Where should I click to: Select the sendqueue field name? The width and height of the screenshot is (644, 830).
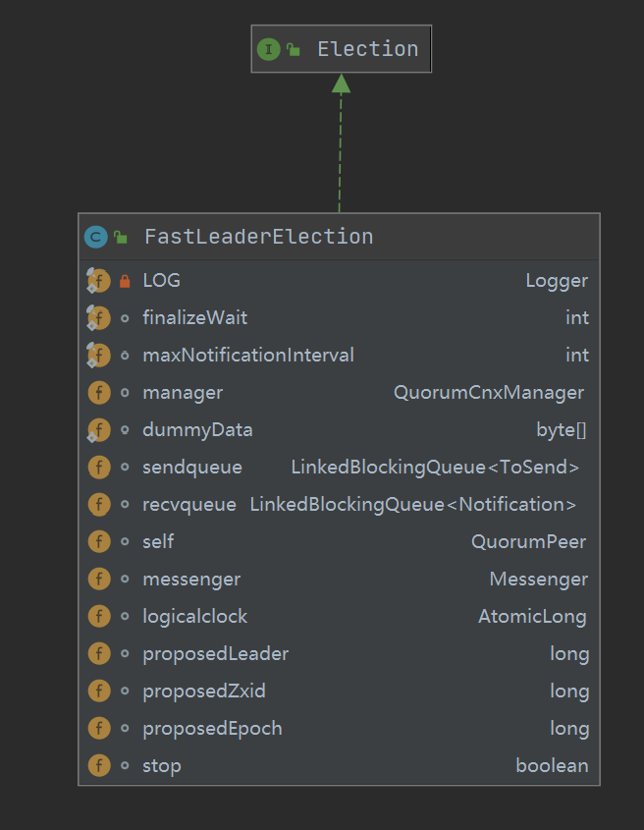pos(192,468)
